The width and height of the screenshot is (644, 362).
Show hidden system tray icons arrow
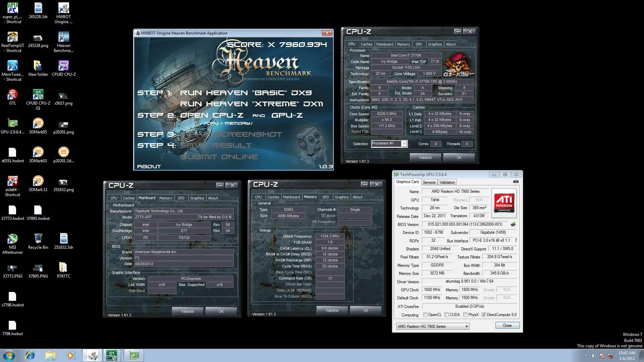point(586,356)
